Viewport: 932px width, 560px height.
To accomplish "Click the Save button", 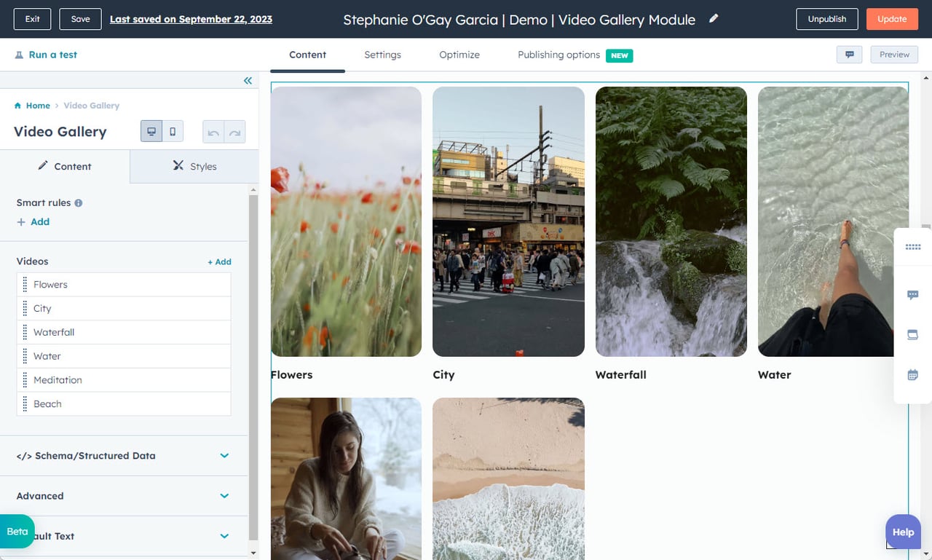I will click(80, 19).
